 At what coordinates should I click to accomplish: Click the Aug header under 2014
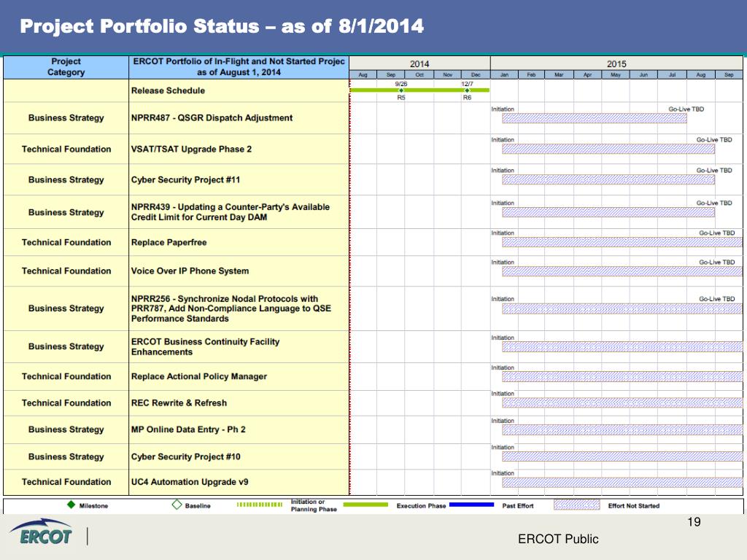(x=363, y=75)
